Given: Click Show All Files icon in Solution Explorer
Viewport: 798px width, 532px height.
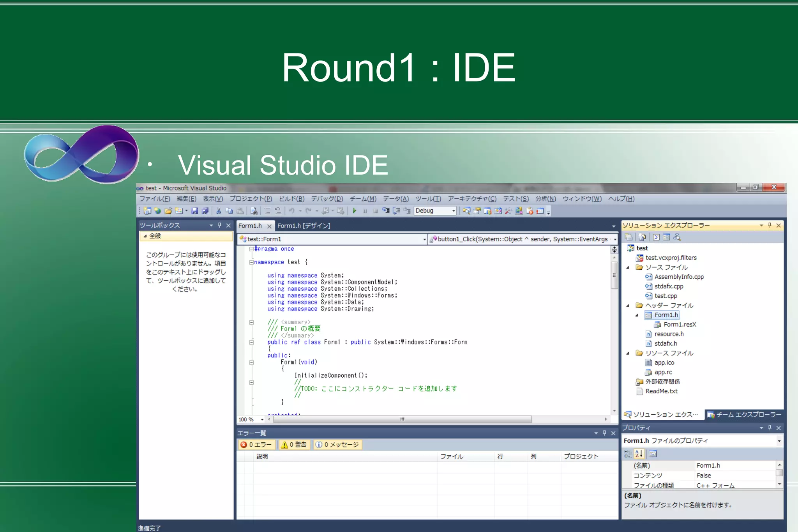Looking at the screenshot, I should pyautogui.click(x=642, y=237).
